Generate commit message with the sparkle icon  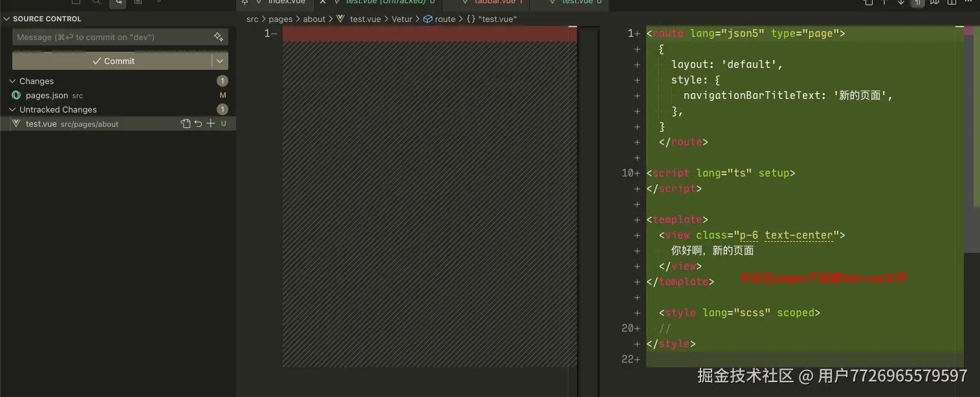[x=219, y=37]
